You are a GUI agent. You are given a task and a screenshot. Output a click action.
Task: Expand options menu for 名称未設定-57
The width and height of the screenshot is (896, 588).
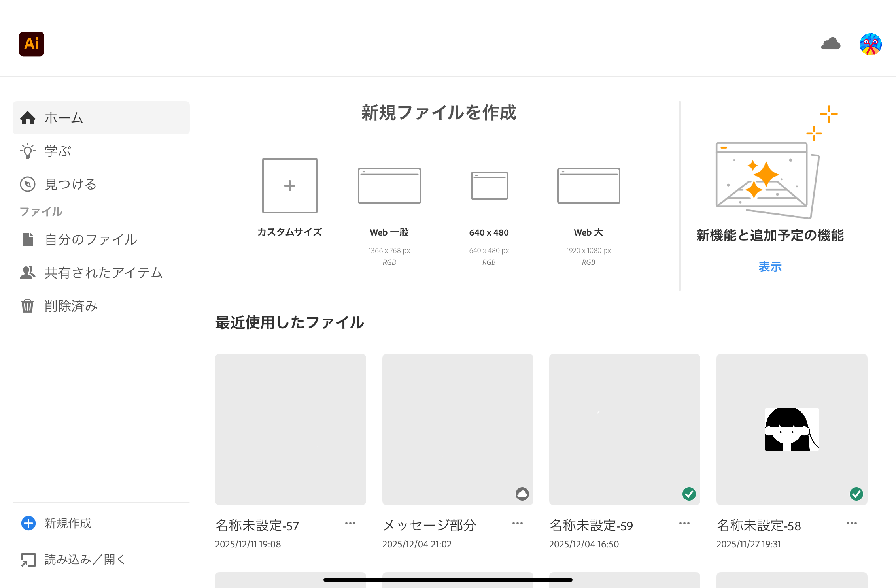click(350, 524)
